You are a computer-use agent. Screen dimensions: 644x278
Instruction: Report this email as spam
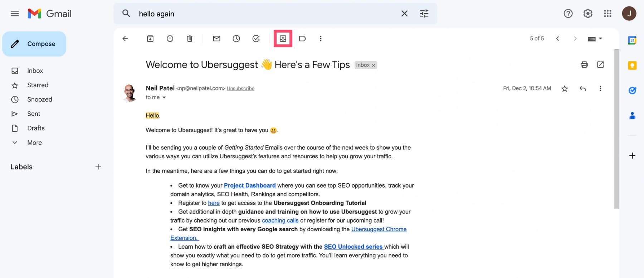click(x=170, y=39)
